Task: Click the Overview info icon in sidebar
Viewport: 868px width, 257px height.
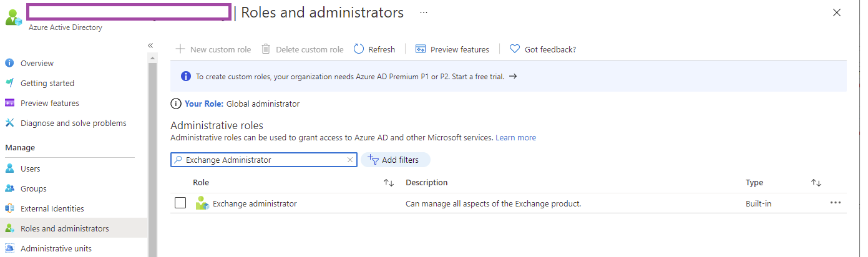Action: tap(9, 63)
